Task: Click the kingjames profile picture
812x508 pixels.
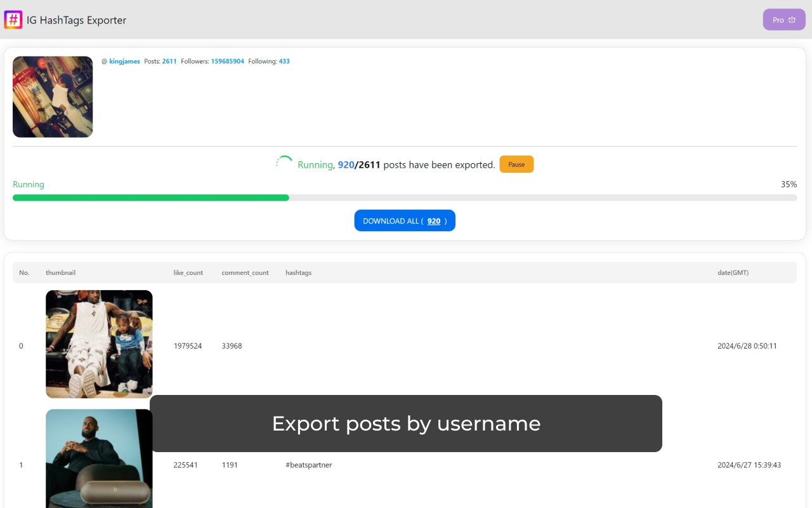Action: 53,97
